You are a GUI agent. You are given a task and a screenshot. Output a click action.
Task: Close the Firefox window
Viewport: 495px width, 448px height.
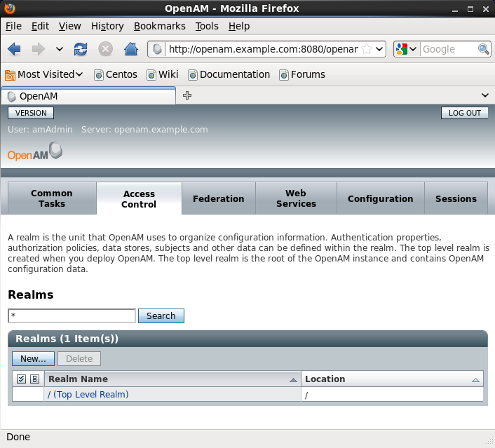point(486,9)
